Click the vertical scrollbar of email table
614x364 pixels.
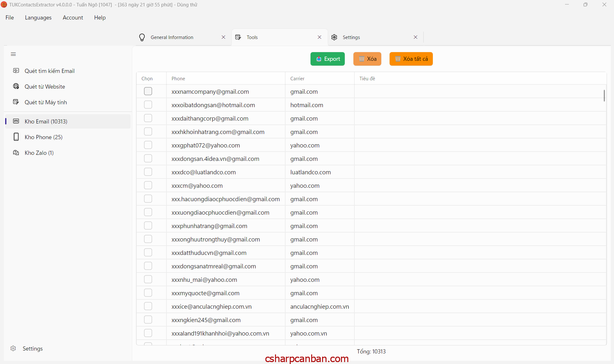tap(604, 96)
